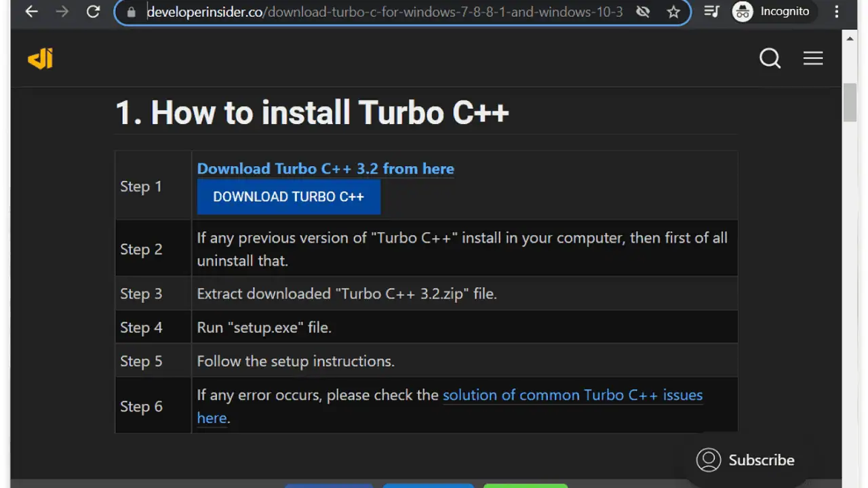Open the Download Turbo C++ 3.2 from here link
This screenshot has height=488, width=868.
325,169
